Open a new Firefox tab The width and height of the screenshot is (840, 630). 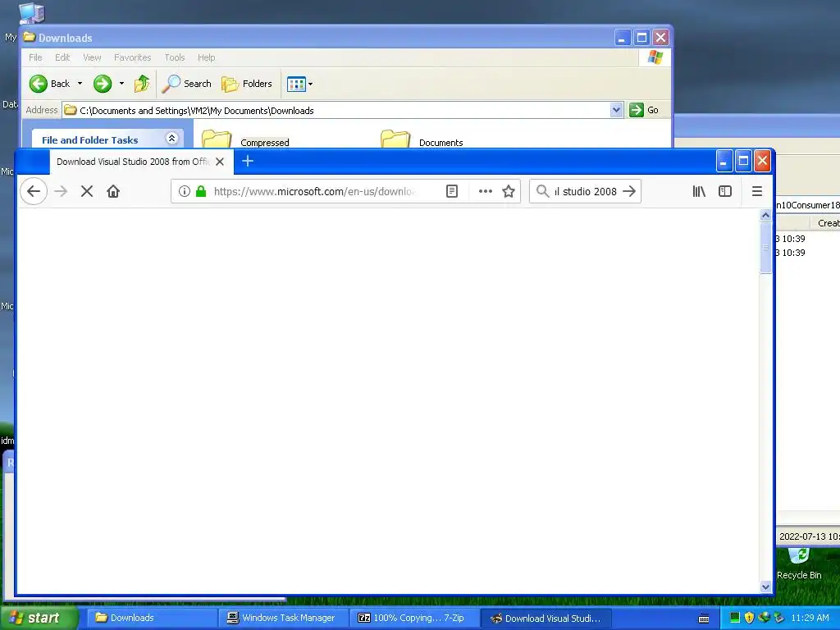(248, 161)
